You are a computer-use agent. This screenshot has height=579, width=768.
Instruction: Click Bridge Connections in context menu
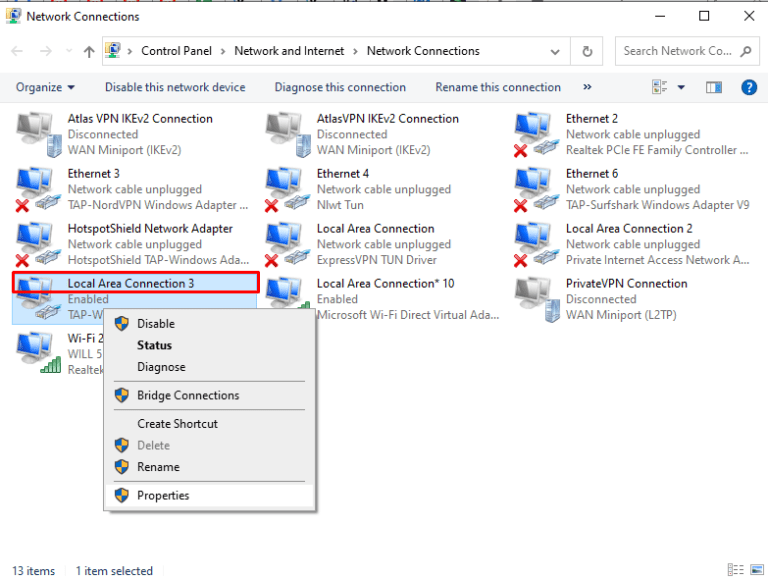pyautogui.click(x=188, y=395)
